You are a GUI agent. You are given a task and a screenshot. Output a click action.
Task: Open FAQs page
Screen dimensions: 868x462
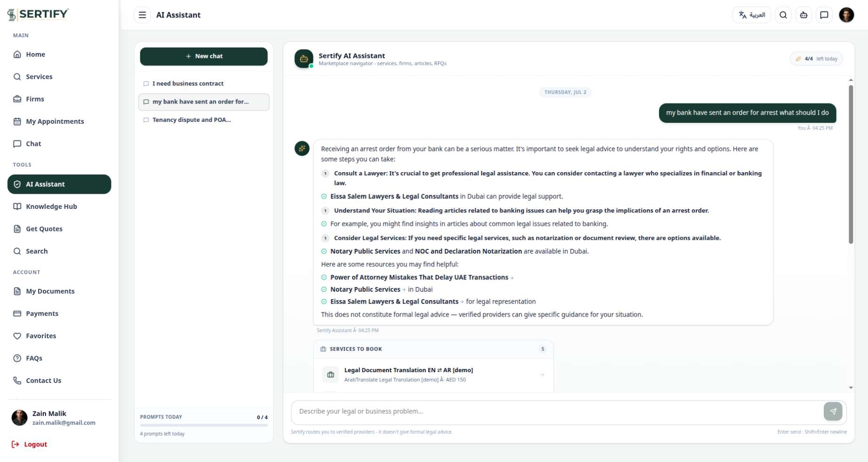59,358
